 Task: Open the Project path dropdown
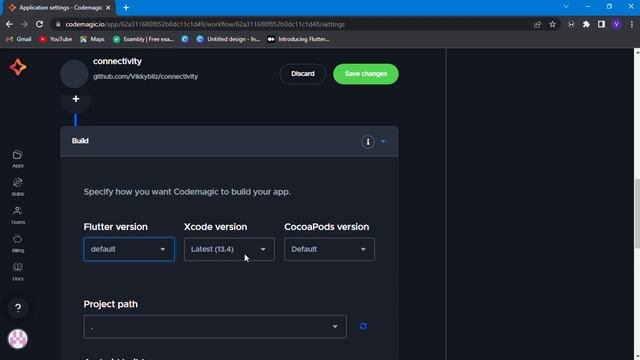click(215, 327)
